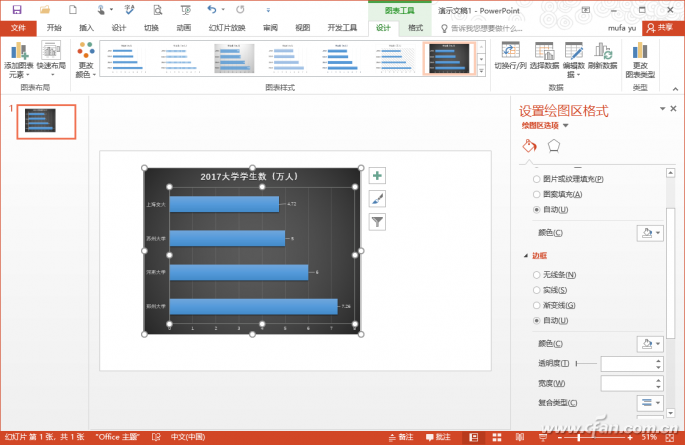The width and height of the screenshot is (685, 445).
Task: Click the green plus chart elements button
Action: click(x=377, y=176)
